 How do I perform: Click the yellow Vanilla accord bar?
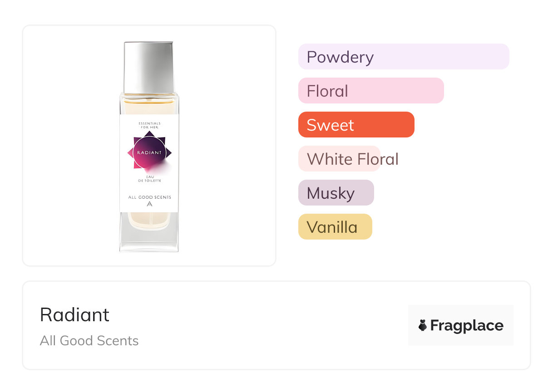point(335,227)
